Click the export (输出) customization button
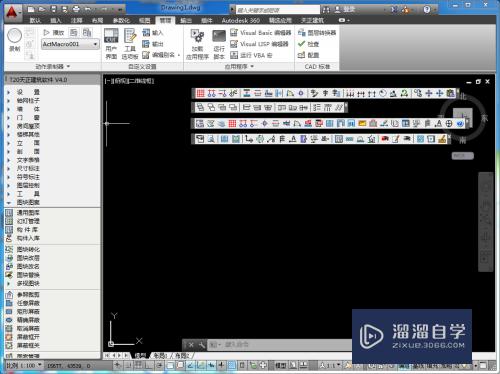Image resolution: width=500 pixels, height=374 pixels. [x=152, y=44]
